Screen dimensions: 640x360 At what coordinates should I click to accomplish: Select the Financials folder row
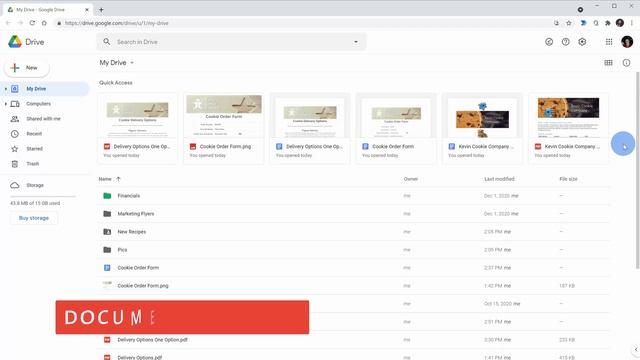[x=354, y=196]
